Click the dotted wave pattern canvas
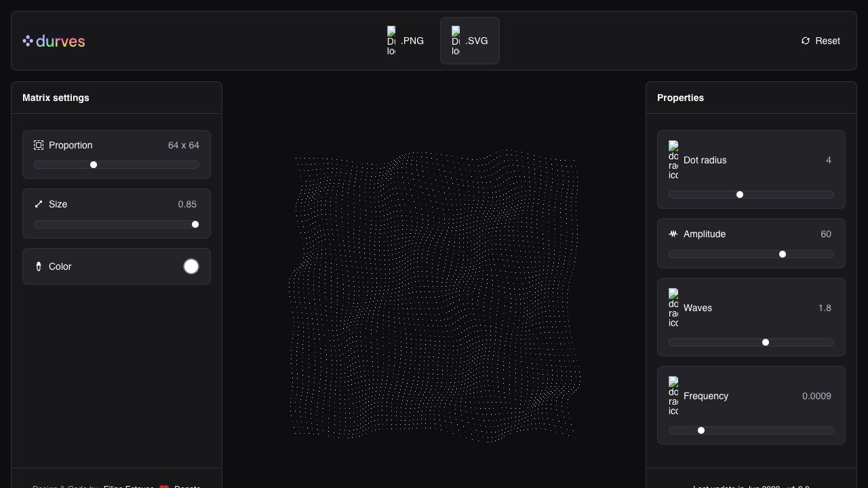This screenshot has width=868, height=488. pyautogui.click(x=434, y=296)
